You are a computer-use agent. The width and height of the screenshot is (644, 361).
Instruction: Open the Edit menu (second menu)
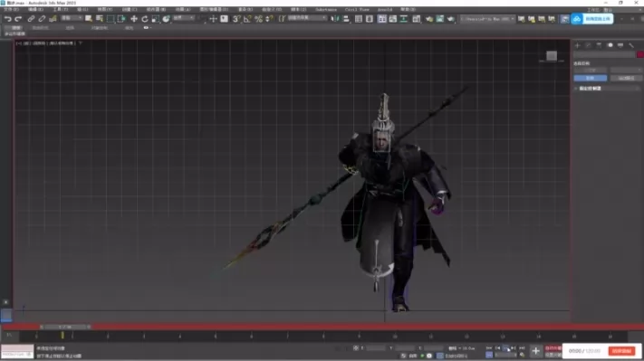tap(35, 9)
